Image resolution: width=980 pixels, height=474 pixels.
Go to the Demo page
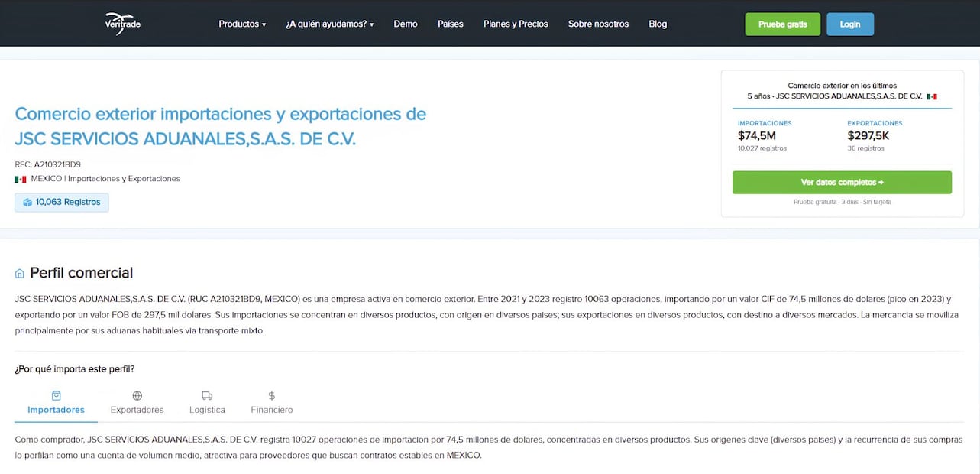[406, 24]
